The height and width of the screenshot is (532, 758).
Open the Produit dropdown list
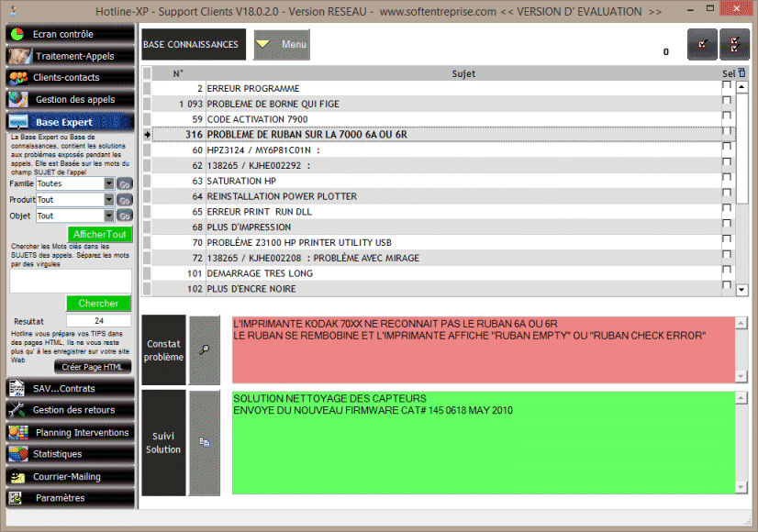109,200
